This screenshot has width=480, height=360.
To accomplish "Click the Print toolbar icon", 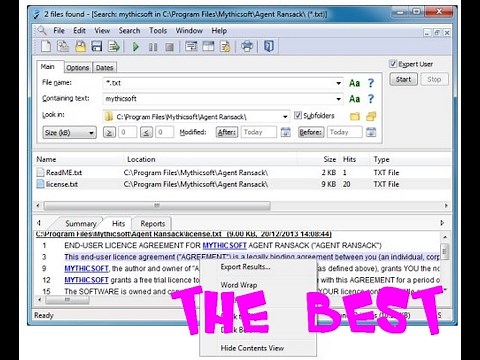I will tap(247, 46).
